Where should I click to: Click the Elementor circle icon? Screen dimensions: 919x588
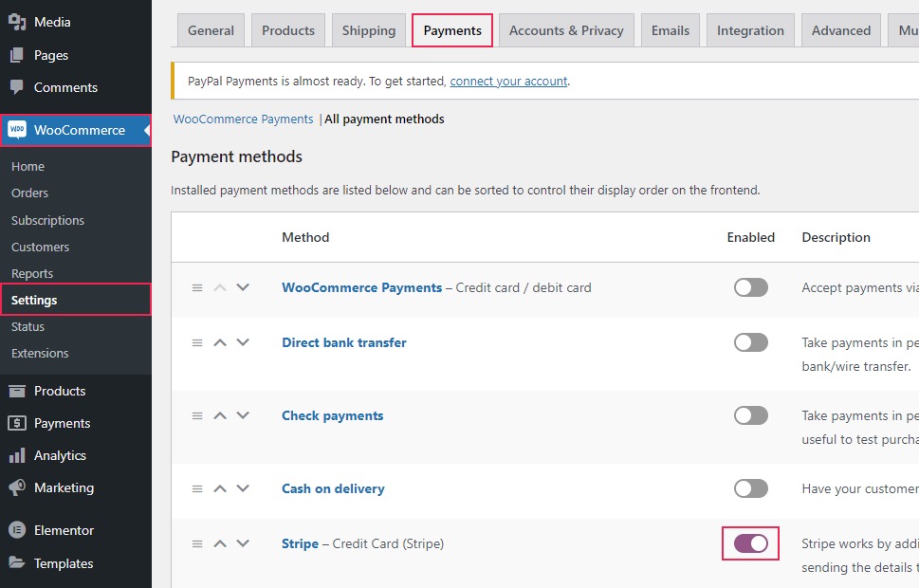(x=17, y=530)
